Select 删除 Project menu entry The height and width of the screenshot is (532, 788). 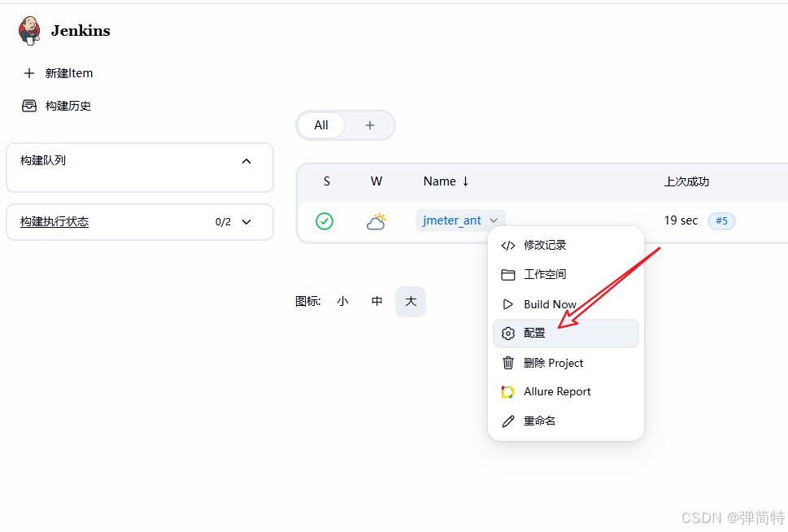tap(566, 363)
